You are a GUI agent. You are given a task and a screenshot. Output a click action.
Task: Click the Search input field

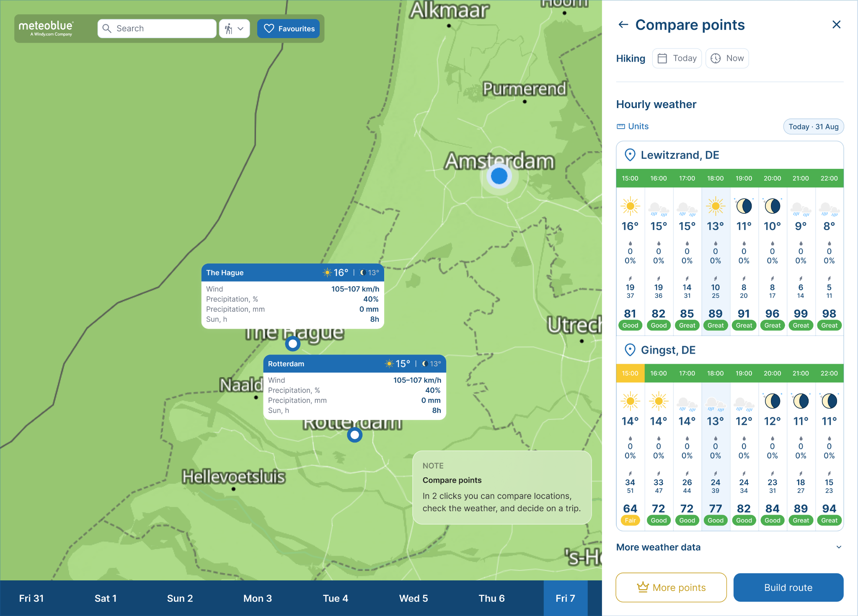click(x=157, y=28)
